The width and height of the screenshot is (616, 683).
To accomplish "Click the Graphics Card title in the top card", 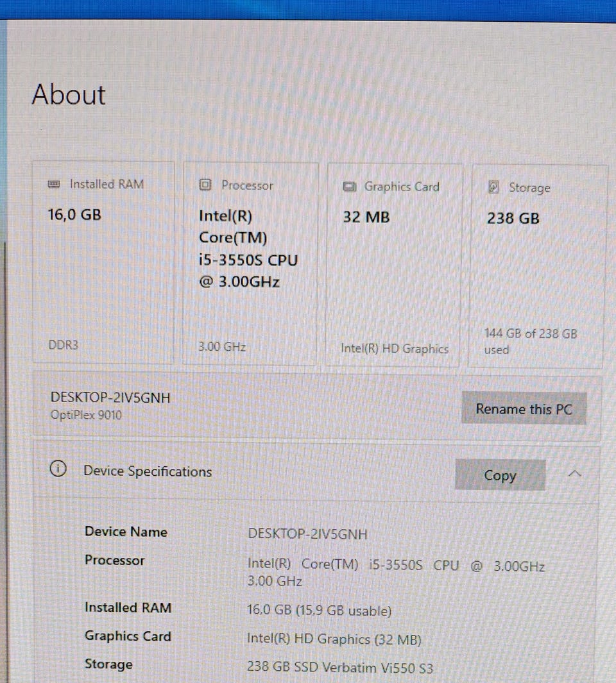I will point(402,187).
